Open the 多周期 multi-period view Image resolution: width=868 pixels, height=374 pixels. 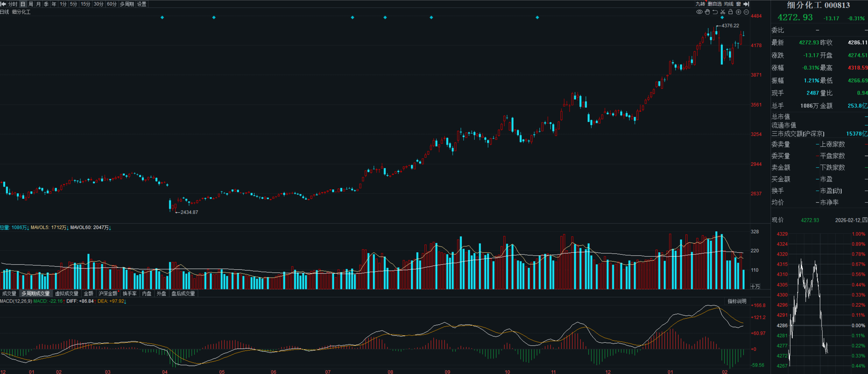point(127,4)
